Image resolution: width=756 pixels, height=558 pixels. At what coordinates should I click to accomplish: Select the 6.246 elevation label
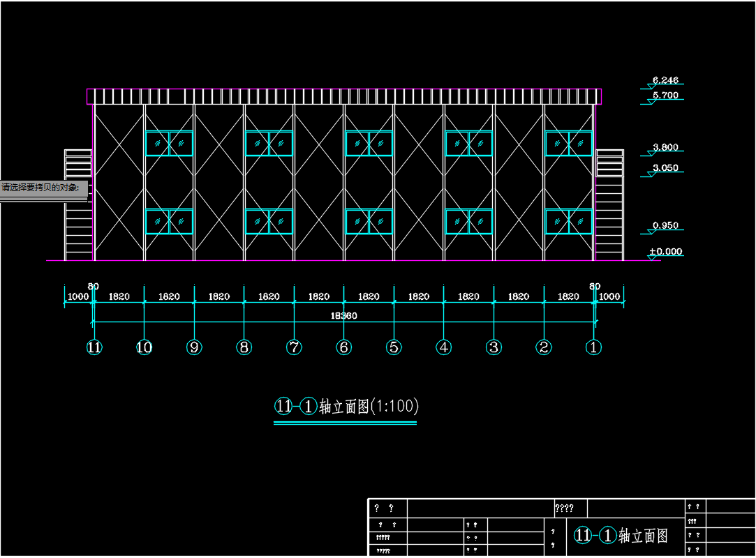click(x=665, y=80)
